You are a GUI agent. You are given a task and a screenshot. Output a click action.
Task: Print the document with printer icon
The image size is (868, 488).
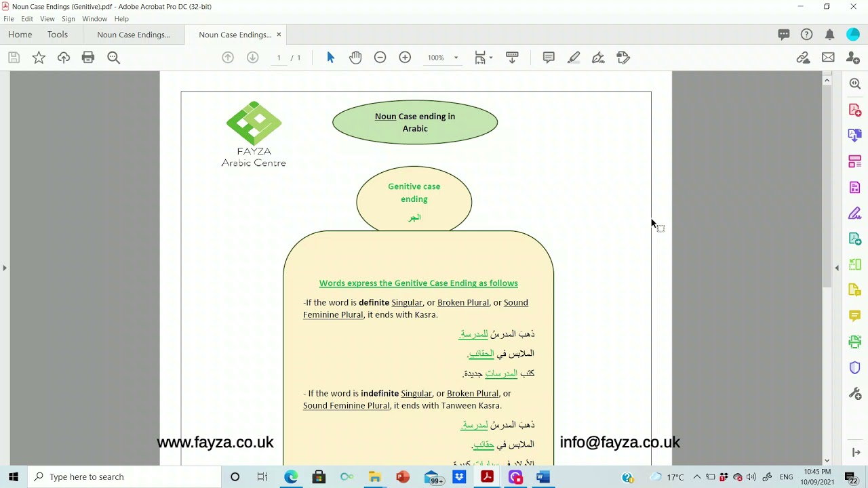click(88, 58)
